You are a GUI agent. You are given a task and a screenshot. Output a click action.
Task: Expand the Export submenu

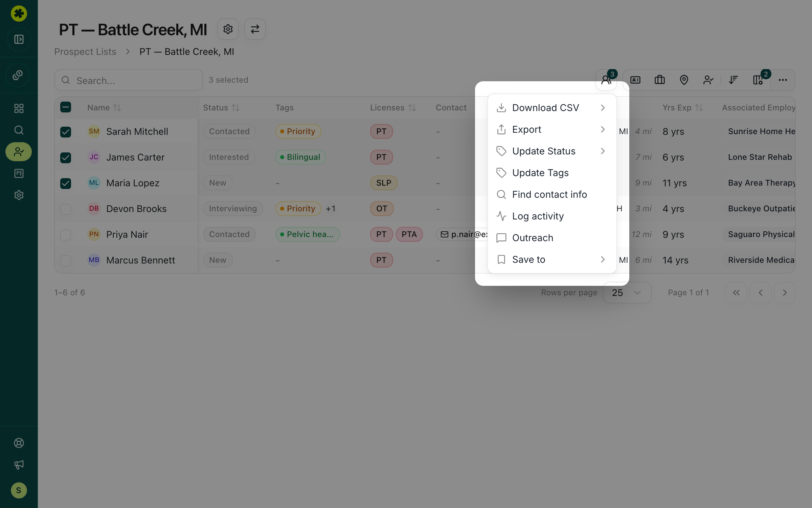tap(552, 129)
